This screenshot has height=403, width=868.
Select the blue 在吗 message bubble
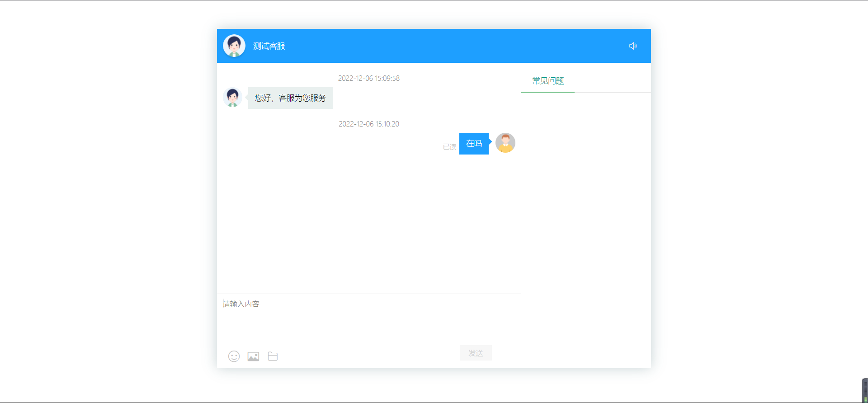(x=474, y=144)
